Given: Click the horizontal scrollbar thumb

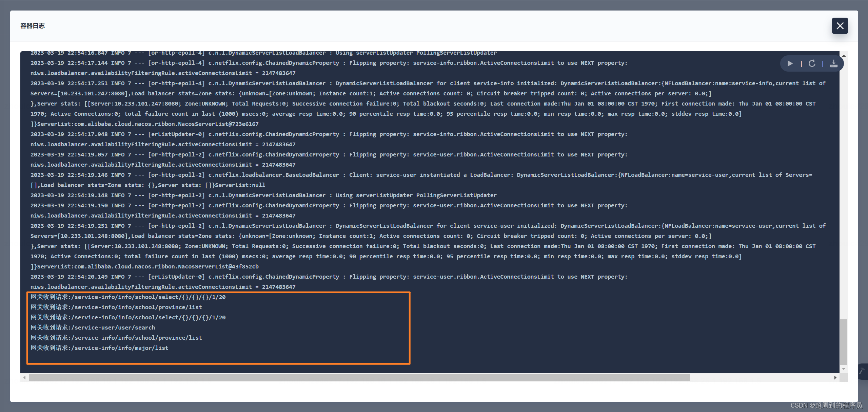Looking at the screenshot, I should click(359, 377).
